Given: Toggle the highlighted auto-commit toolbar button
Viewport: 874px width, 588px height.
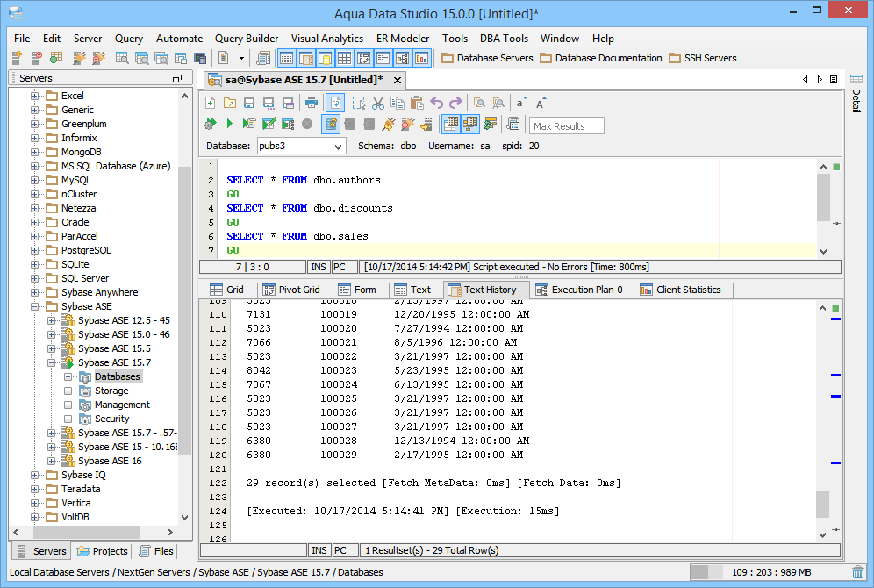Looking at the screenshot, I should (x=331, y=125).
